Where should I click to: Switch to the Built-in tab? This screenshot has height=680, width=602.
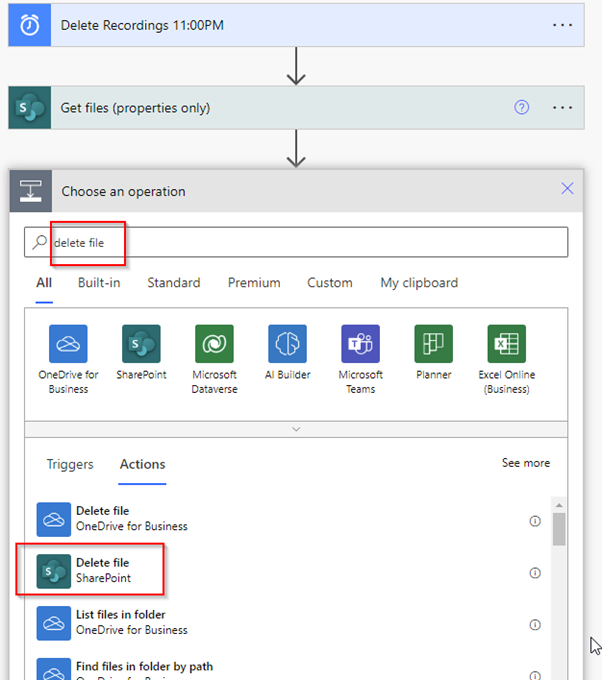point(99,283)
